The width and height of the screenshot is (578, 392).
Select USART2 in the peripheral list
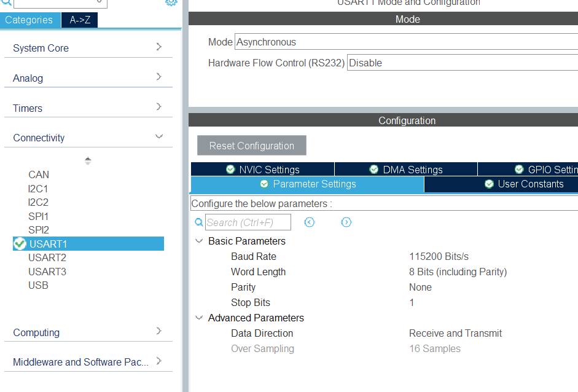pos(47,257)
